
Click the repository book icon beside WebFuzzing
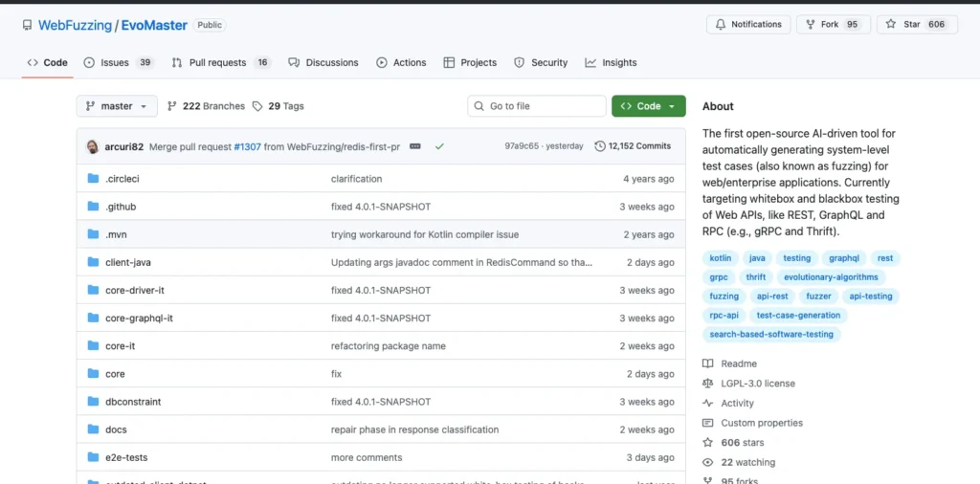27,25
